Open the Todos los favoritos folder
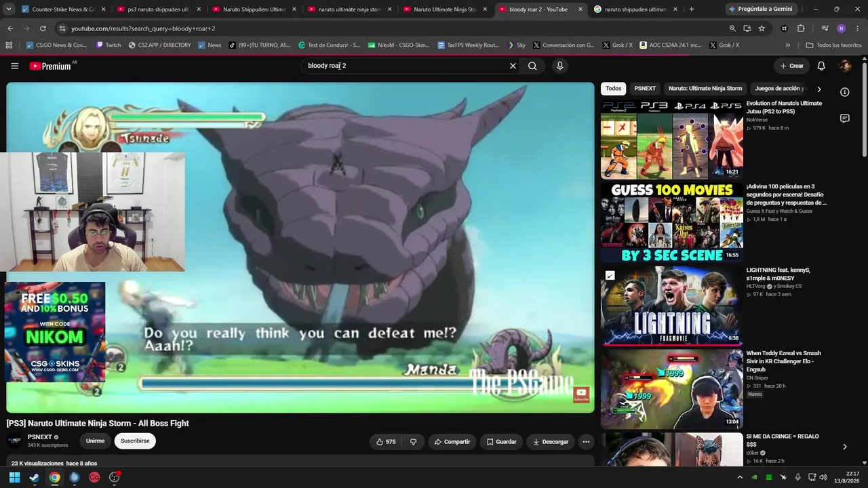868x488 pixels. [x=833, y=45]
